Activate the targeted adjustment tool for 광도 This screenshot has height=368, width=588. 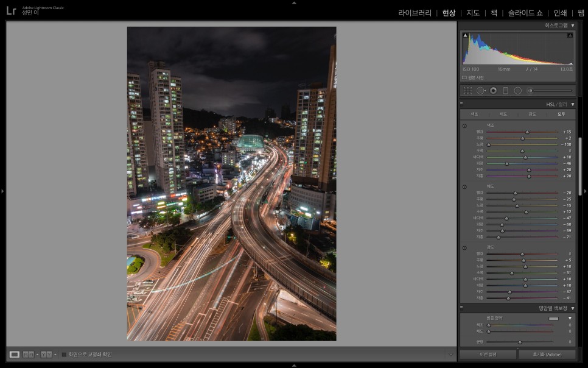coord(464,248)
